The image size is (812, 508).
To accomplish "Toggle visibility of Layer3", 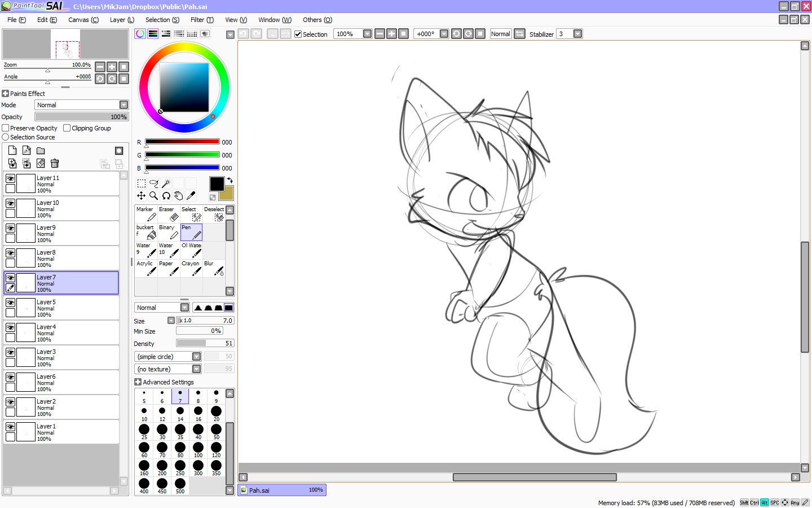I will coord(10,352).
